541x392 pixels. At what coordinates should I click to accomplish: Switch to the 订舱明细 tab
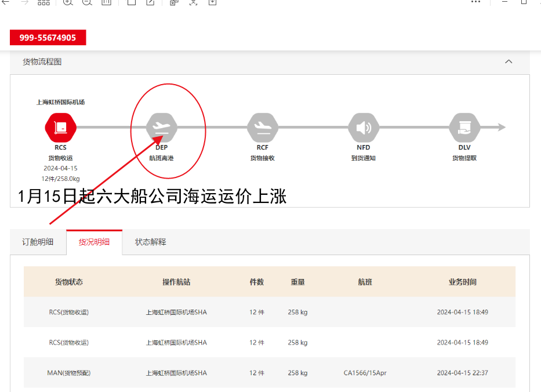pos(38,242)
